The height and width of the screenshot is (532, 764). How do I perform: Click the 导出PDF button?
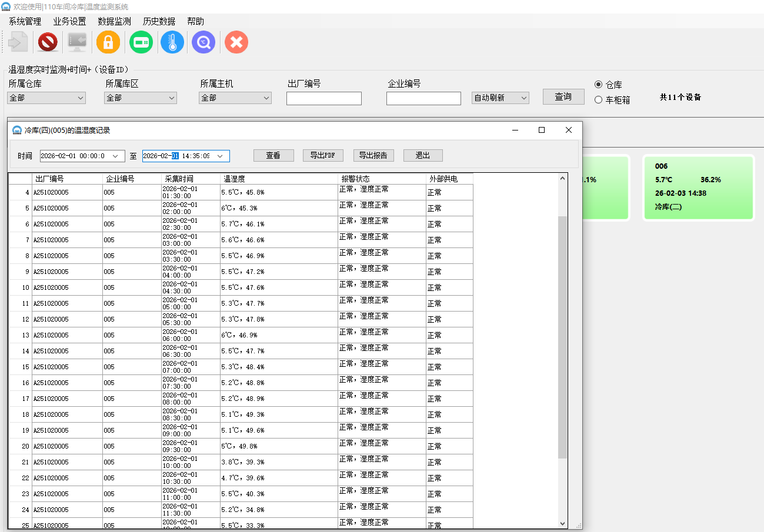click(x=323, y=156)
